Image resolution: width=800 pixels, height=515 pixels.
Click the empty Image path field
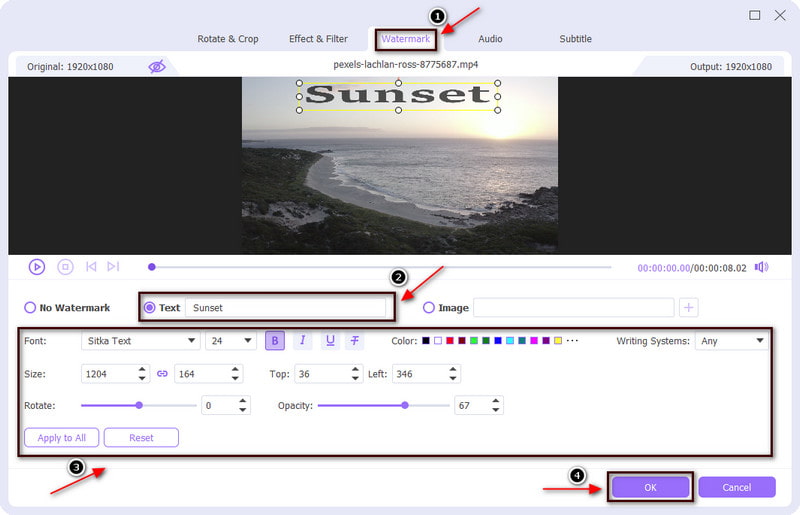coord(574,307)
